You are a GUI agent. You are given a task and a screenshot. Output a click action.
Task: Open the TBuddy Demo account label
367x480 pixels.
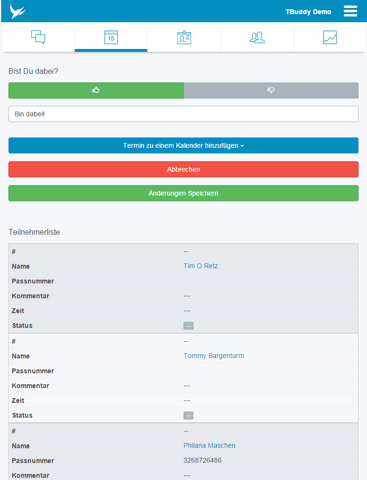coord(308,12)
